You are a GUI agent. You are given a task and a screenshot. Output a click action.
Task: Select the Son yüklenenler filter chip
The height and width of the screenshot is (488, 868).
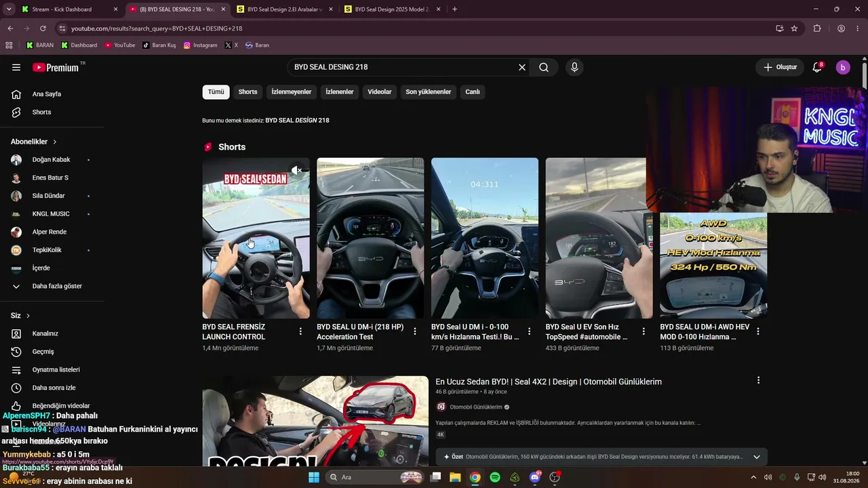[x=429, y=92]
